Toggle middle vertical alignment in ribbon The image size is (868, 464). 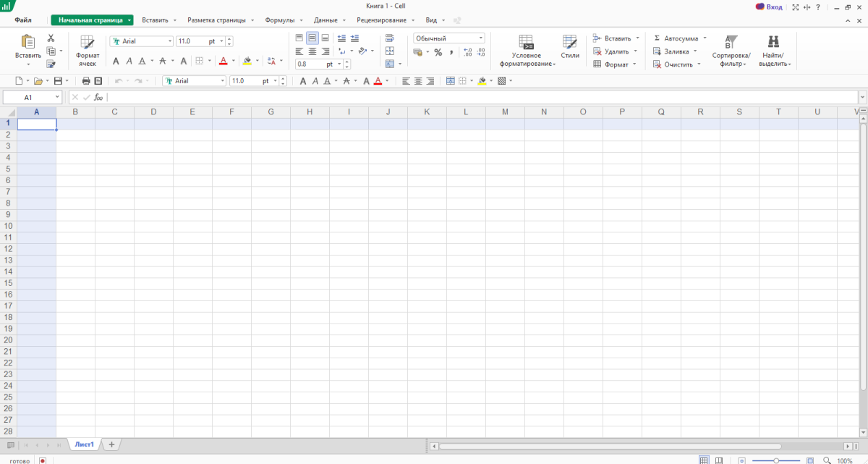pos(312,38)
